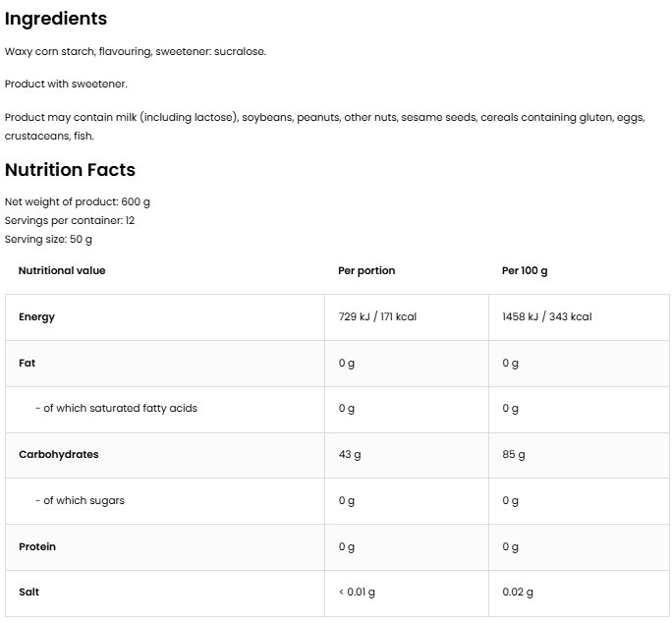Click the 1458 kJ / 343 kcal value
The image size is (672, 623).
coord(546,316)
